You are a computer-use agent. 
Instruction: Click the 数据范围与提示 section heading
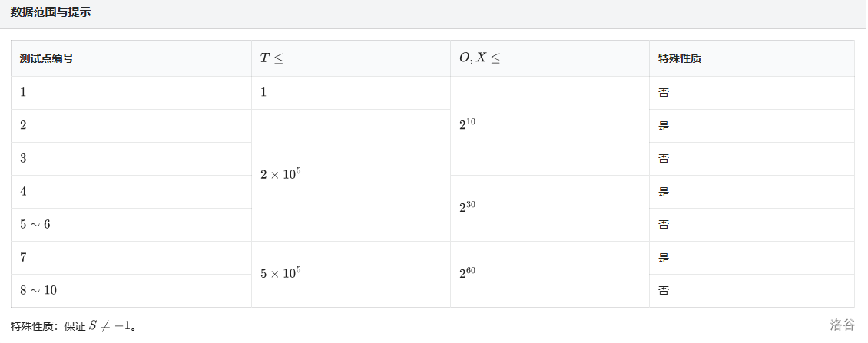coord(51,13)
